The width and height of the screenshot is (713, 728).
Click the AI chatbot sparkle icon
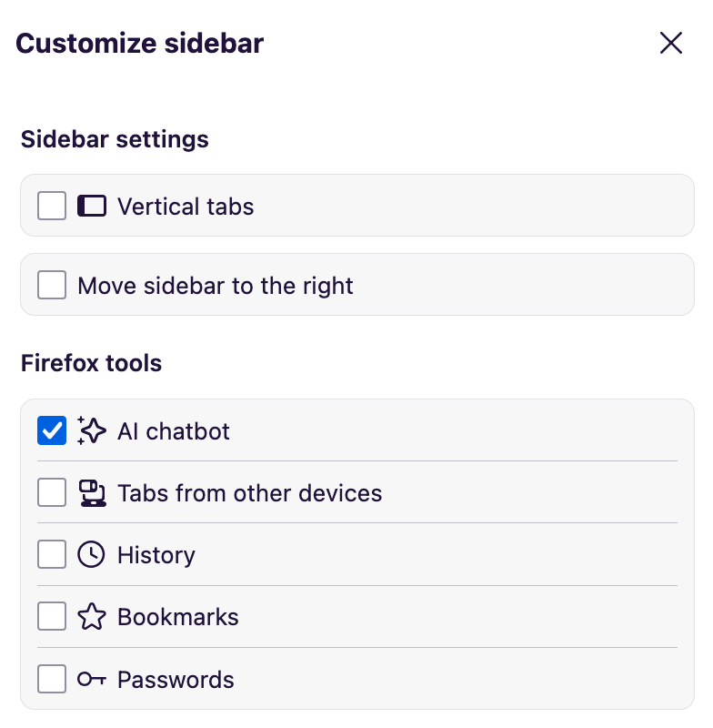click(92, 430)
